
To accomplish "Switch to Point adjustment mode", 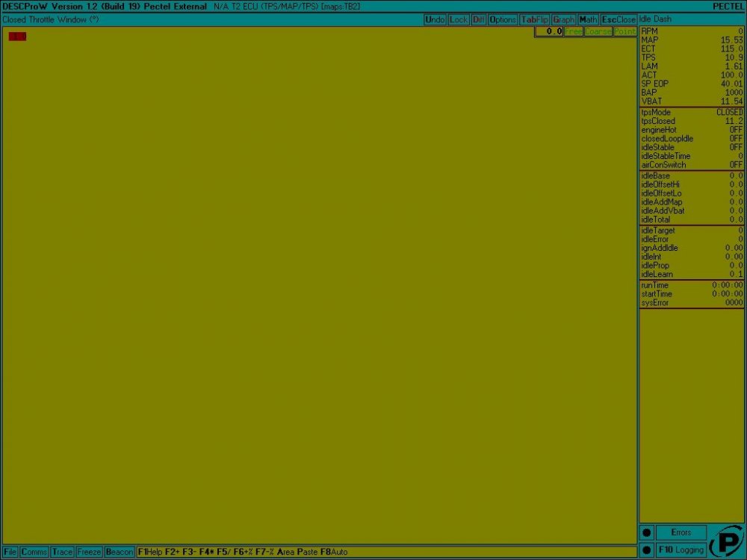I will coord(625,31).
